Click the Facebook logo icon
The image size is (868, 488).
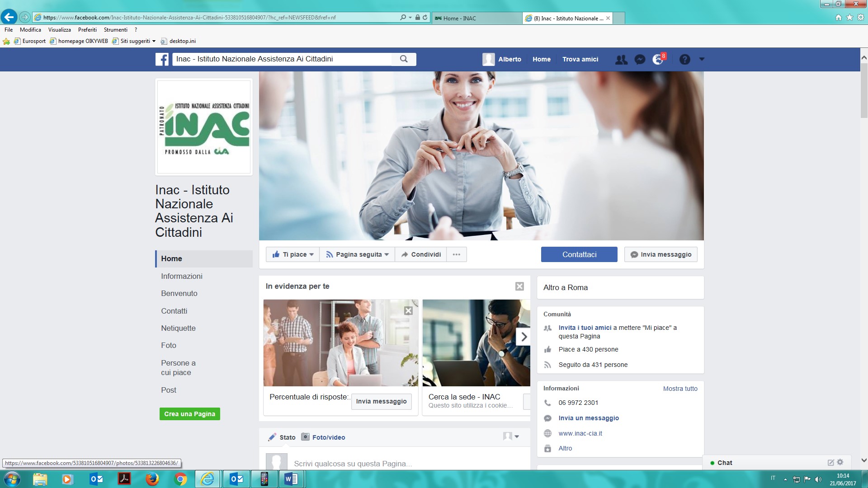coord(162,59)
